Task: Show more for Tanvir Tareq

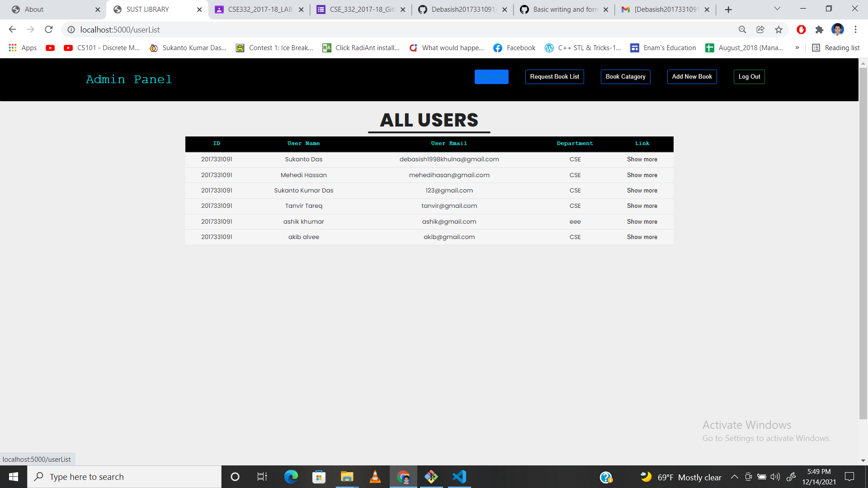Action: [642, 206]
